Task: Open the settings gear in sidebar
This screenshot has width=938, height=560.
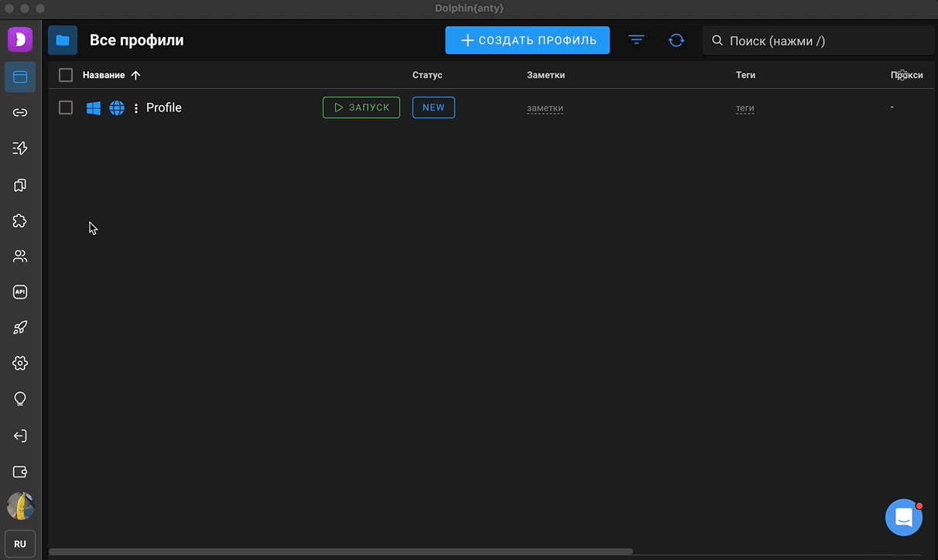Action: (x=20, y=363)
